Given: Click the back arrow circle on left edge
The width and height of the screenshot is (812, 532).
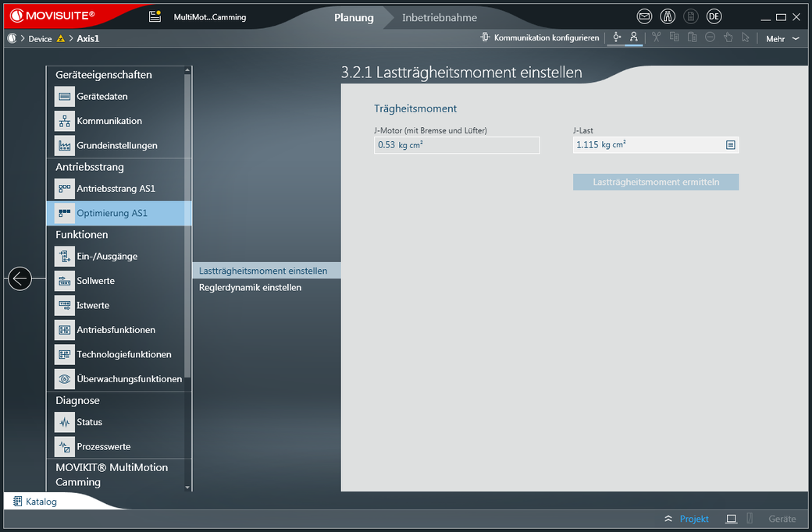Looking at the screenshot, I should (x=20, y=278).
